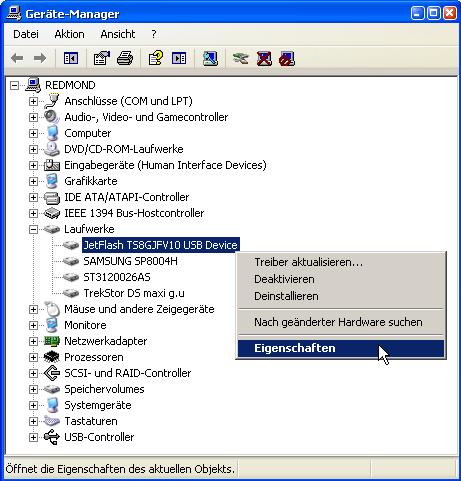The image size is (461, 481).
Task: Click the show/hide console tree icon
Action: click(71, 58)
